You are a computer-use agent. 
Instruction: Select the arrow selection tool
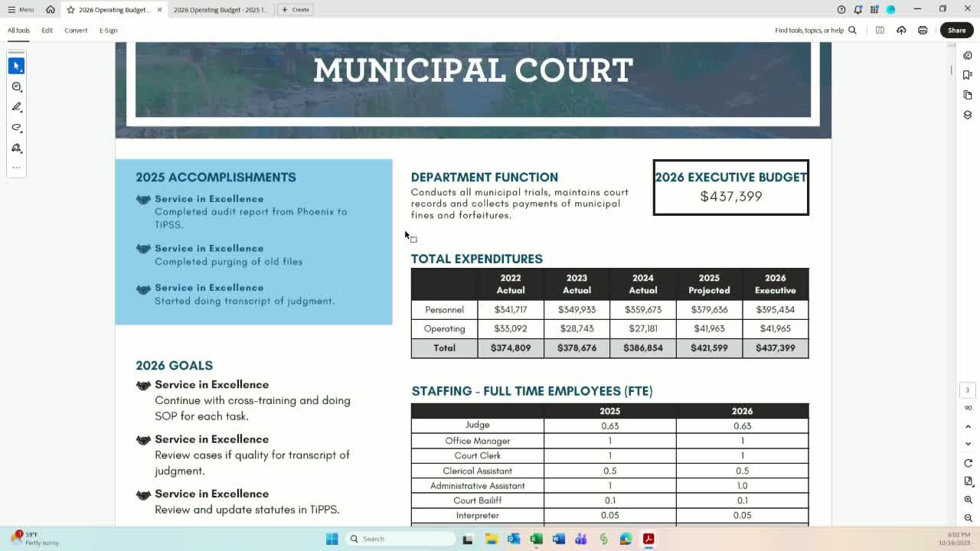click(16, 66)
